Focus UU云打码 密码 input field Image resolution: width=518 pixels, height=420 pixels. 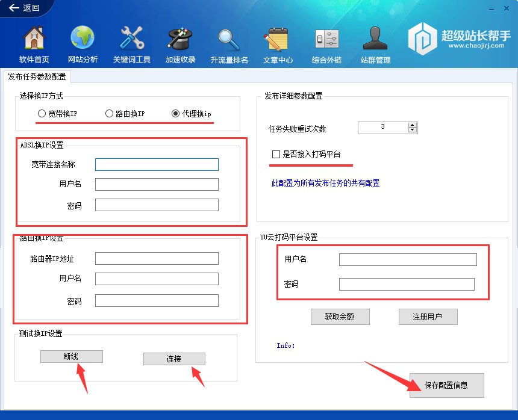(x=407, y=284)
